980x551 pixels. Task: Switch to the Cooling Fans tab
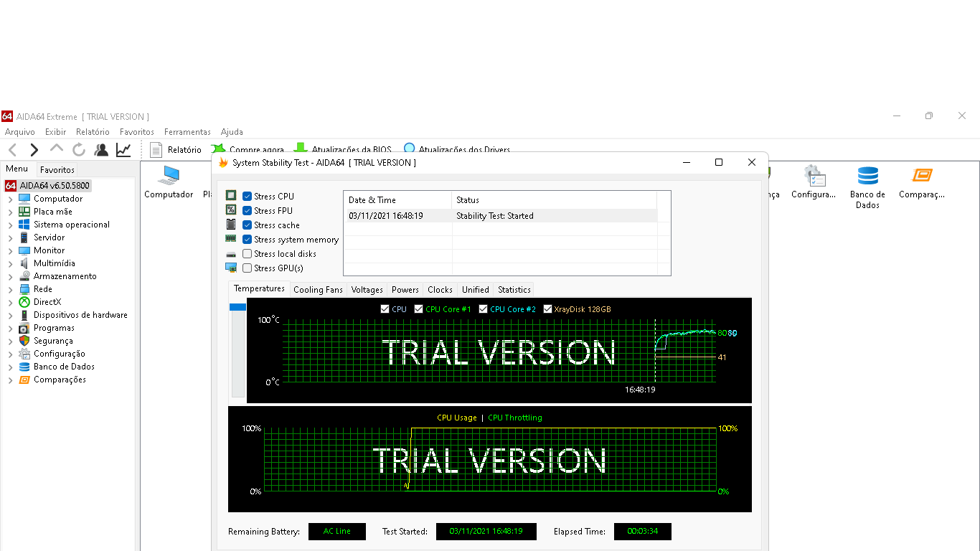[x=318, y=290]
